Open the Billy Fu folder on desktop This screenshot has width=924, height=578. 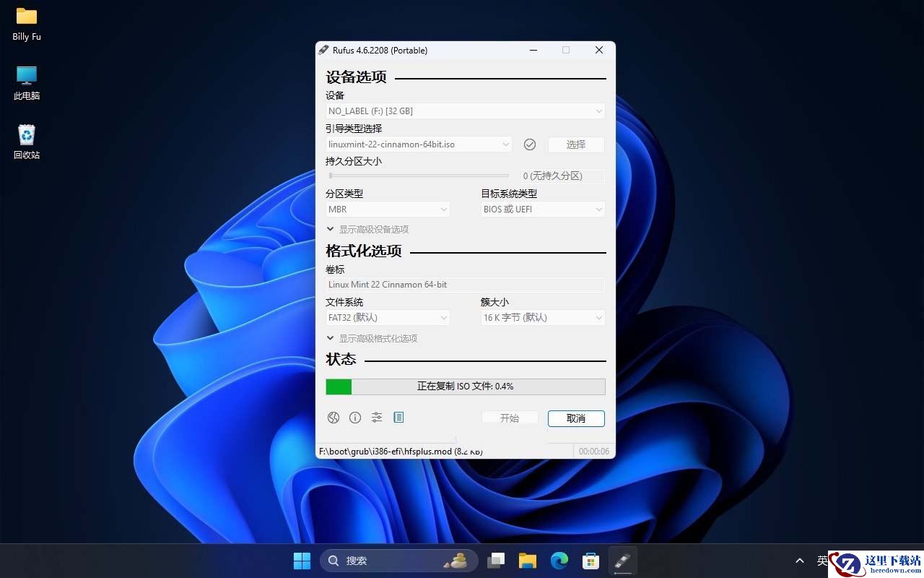[x=27, y=24]
